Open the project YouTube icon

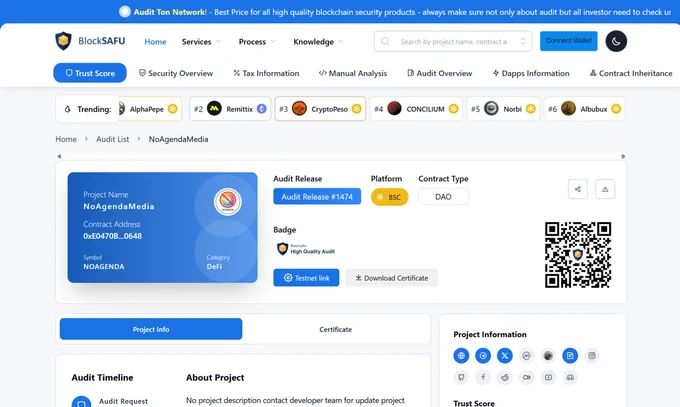point(548,377)
